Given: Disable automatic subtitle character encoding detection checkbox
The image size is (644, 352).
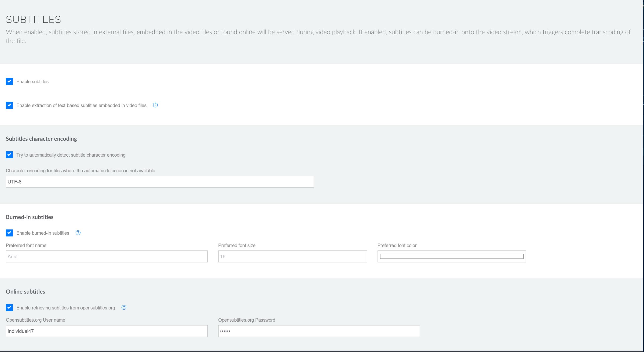Looking at the screenshot, I should pos(10,155).
